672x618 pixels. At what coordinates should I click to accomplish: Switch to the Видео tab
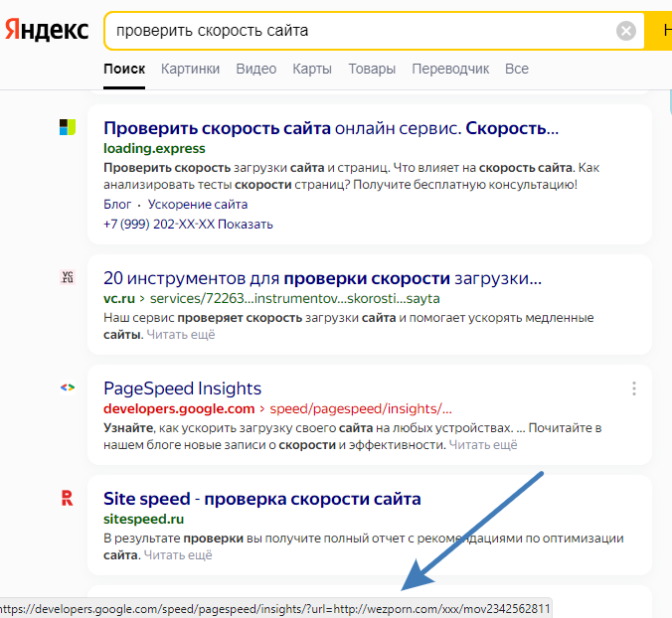[x=256, y=69]
